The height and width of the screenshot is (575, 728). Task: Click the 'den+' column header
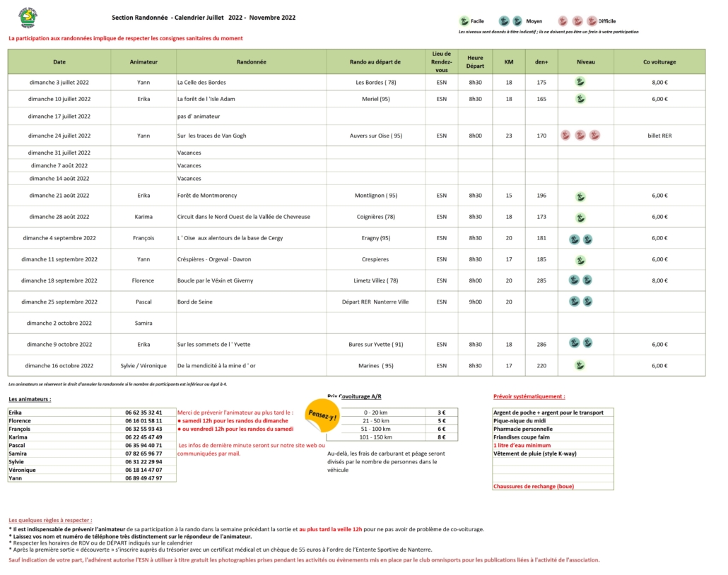541,61
